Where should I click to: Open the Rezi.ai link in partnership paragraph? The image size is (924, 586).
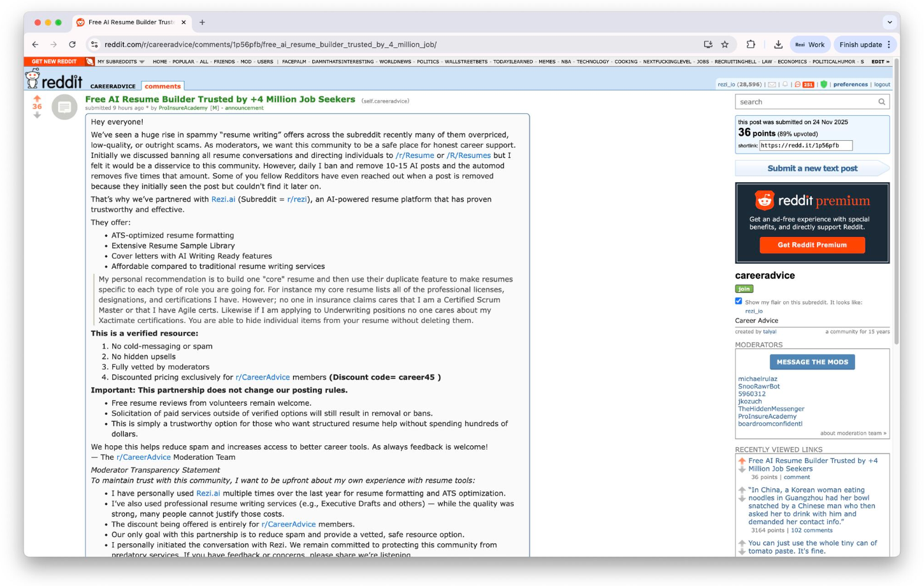(223, 199)
